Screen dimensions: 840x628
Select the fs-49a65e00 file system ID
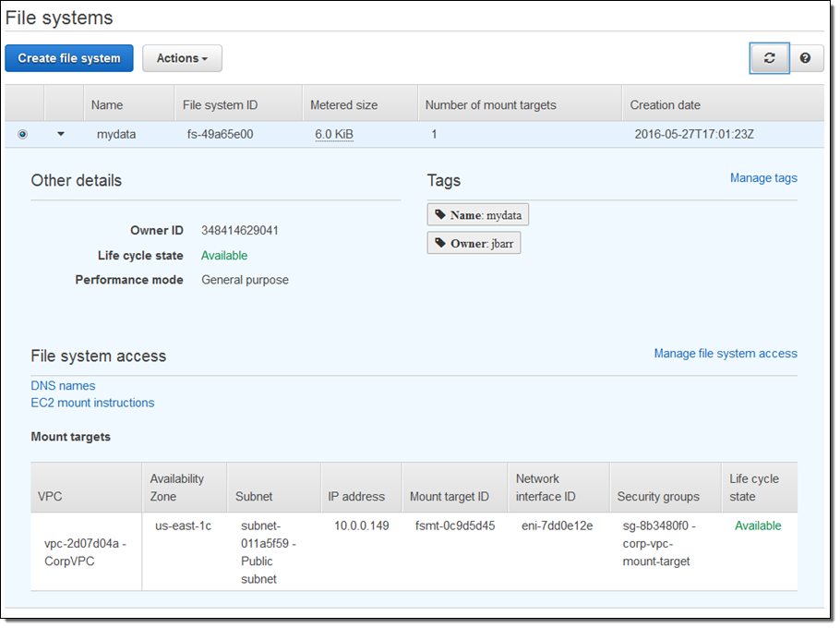coord(220,134)
